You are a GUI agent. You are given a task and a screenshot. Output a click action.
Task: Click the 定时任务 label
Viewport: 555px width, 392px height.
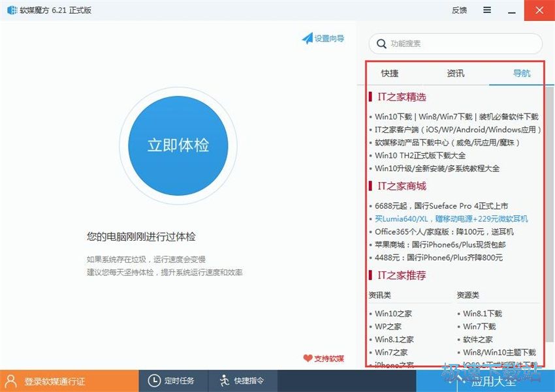(180, 381)
